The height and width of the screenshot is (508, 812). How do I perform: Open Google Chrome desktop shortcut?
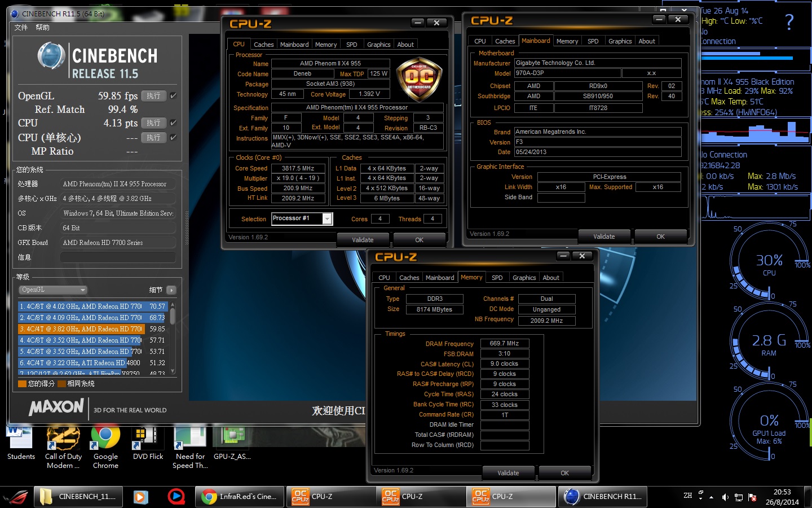105,447
